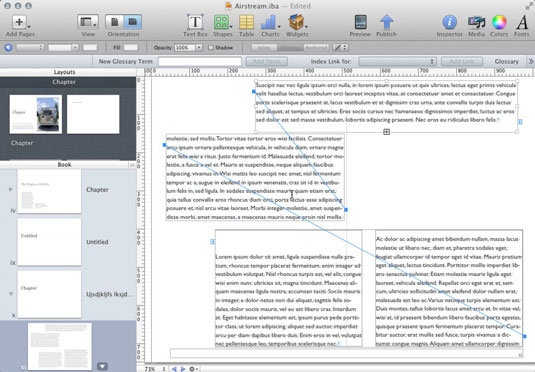Select the page xi thumbnail
The width and height of the screenshot is (535, 372).
[60, 346]
